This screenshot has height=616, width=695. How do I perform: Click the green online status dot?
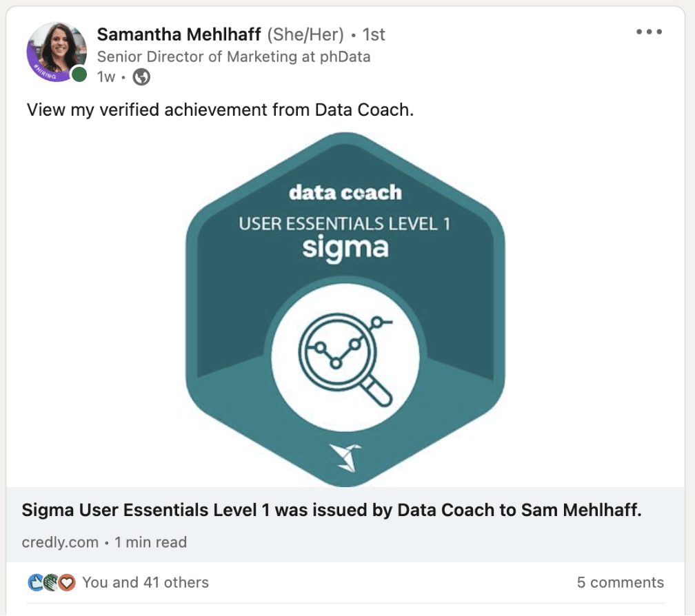coord(78,74)
